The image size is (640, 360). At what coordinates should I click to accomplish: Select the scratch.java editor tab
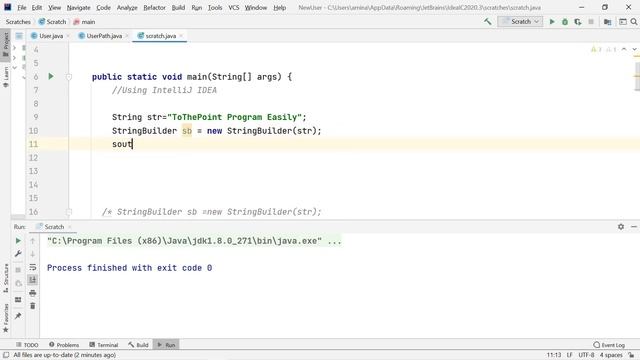pyautogui.click(x=160, y=36)
